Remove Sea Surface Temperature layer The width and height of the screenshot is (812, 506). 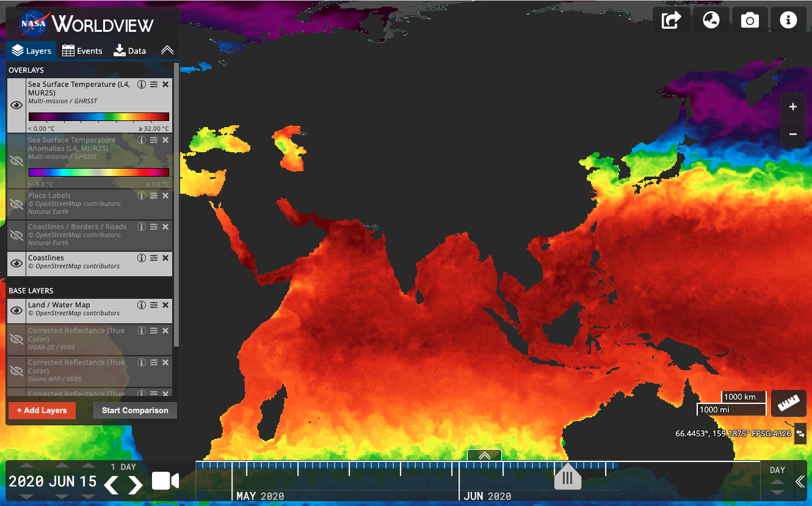165,84
